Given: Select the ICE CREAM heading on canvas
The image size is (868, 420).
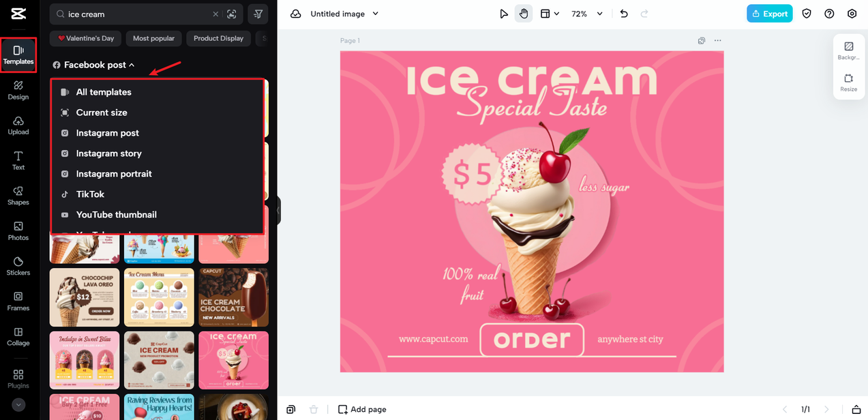Looking at the screenshot, I should tap(531, 79).
